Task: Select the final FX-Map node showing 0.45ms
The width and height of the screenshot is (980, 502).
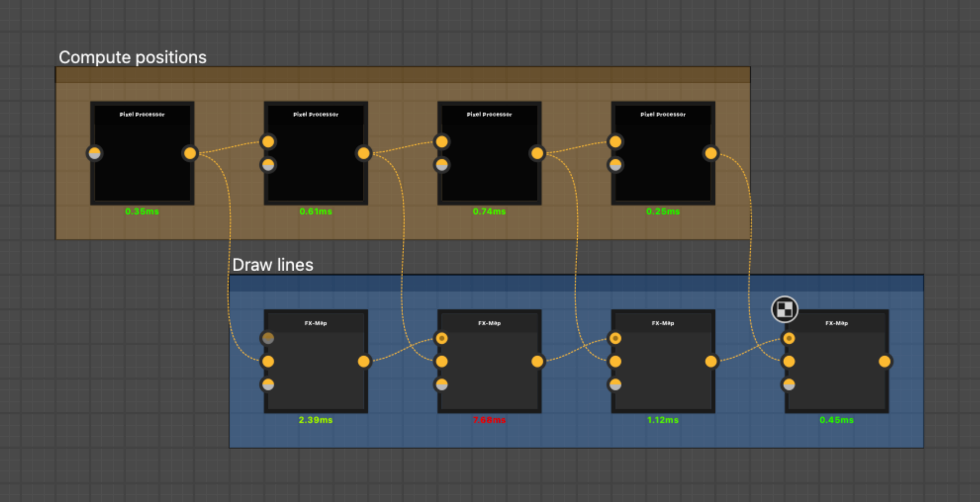Action: point(836,363)
